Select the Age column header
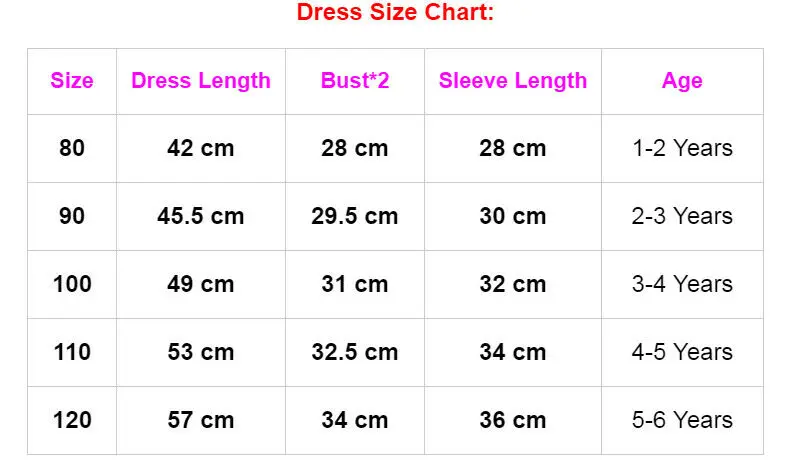The width and height of the screenshot is (786, 462). pos(682,81)
